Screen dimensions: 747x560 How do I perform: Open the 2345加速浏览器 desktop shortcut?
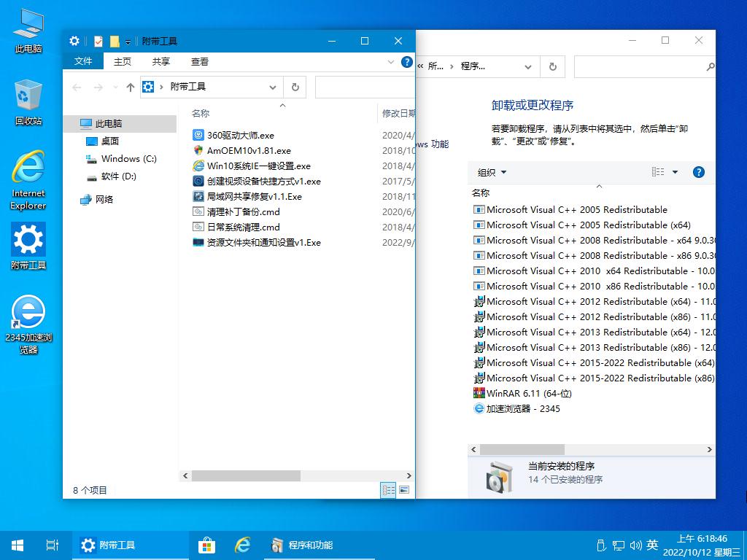tap(28, 324)
